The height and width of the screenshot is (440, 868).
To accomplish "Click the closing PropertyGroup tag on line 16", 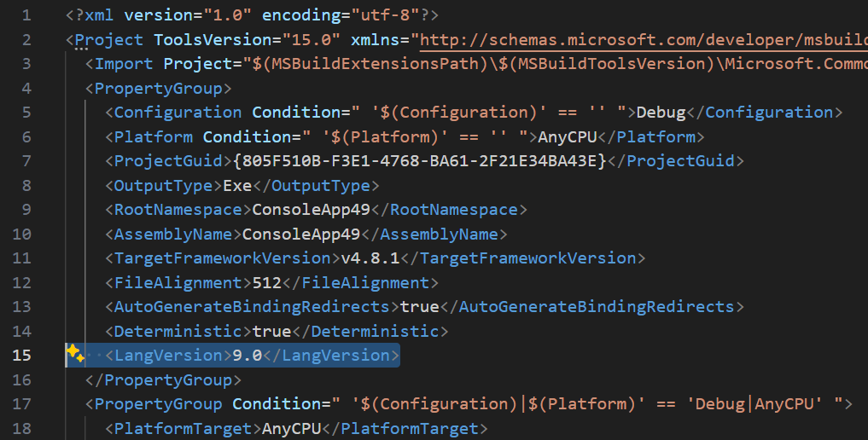I will click(x=163, y=379).
